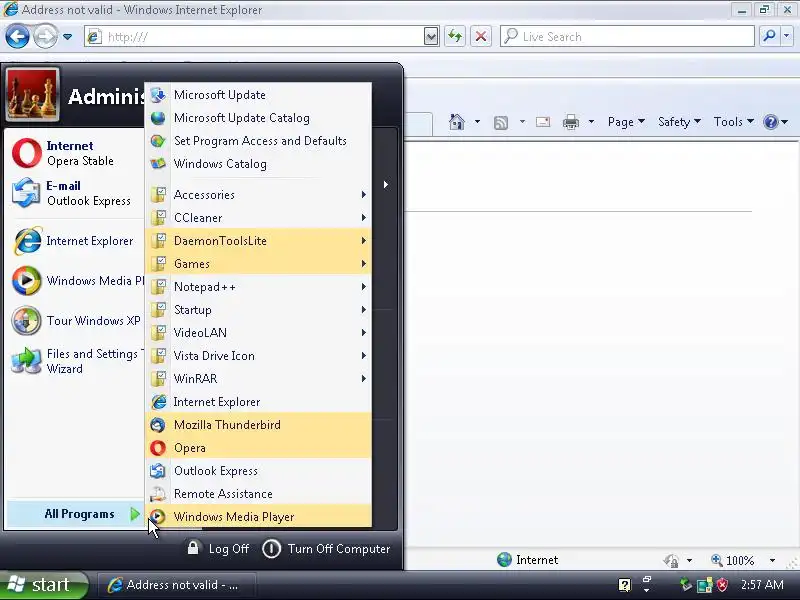Click the Remote Assistance icon
The image size is (800, 600).
point(158,494)
